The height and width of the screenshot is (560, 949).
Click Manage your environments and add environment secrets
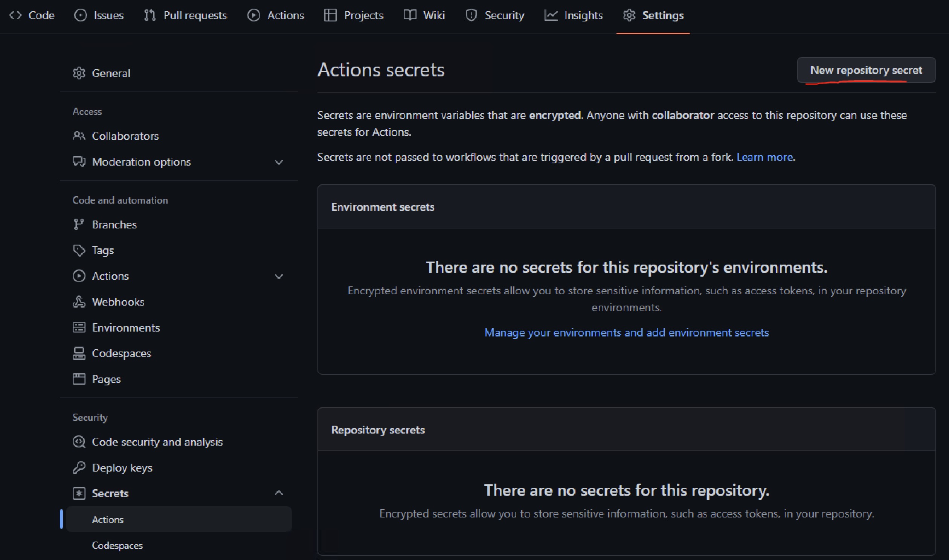tap(627, 332)
